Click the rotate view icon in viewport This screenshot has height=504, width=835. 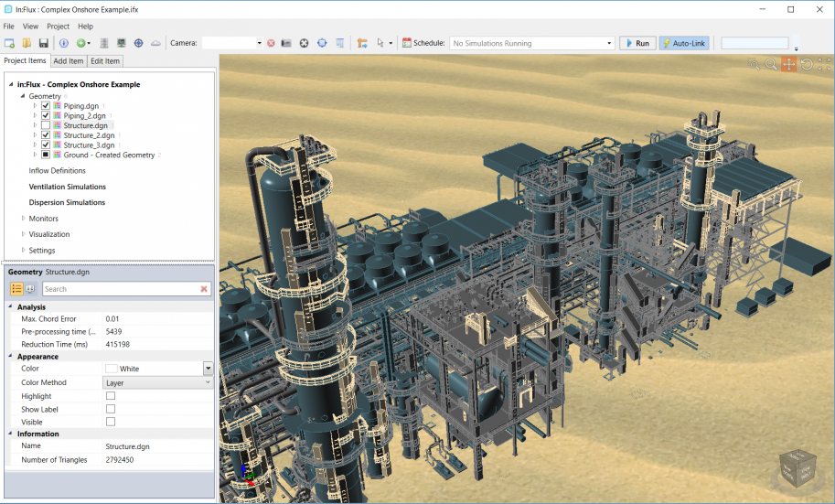click(806, 64)
